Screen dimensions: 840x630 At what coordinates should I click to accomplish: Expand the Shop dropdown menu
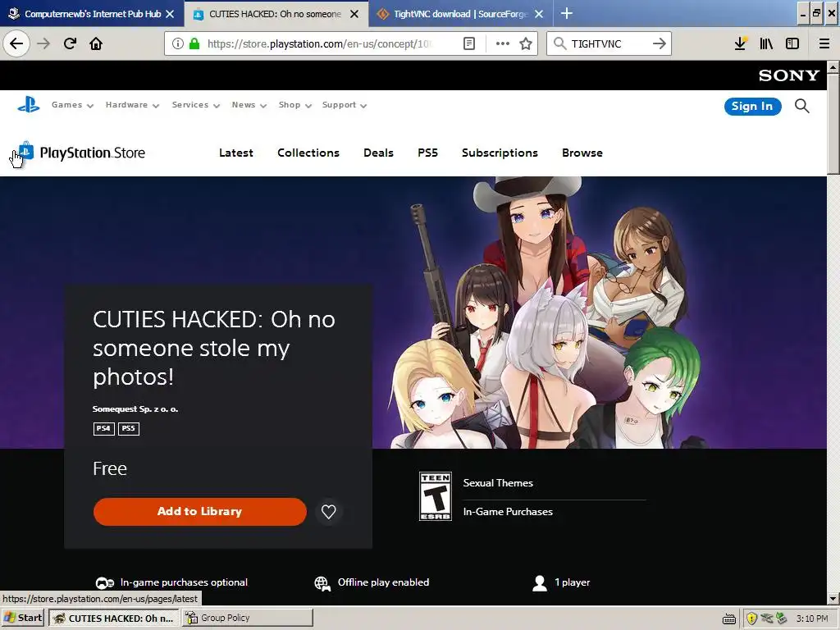pyautogui.click(x=294, y=105)
